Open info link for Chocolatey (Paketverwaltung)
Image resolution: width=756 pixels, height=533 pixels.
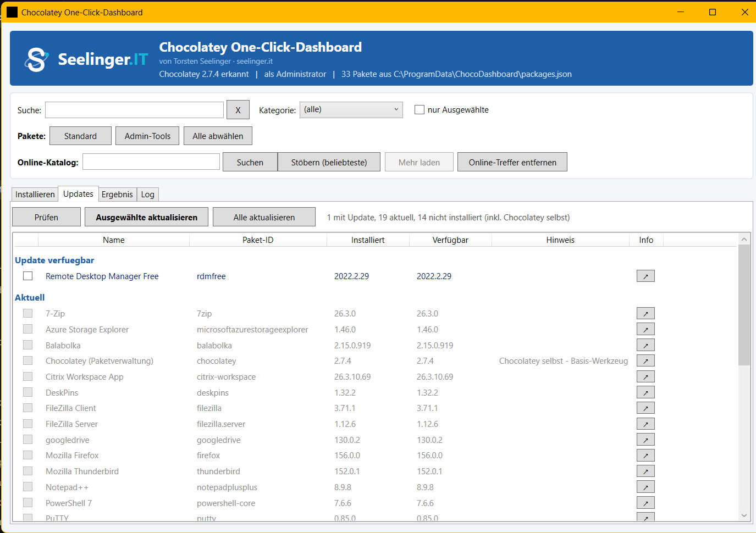[x=645, y=361]
